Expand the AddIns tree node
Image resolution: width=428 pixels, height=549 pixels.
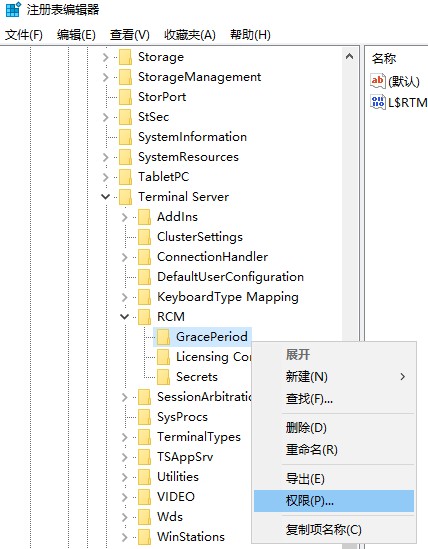[124, 217]
